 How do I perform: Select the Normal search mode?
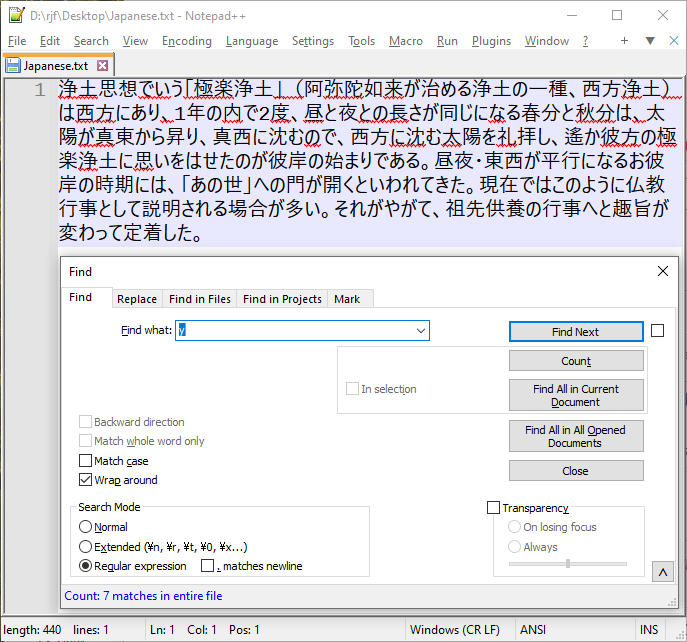click(85, 527)
